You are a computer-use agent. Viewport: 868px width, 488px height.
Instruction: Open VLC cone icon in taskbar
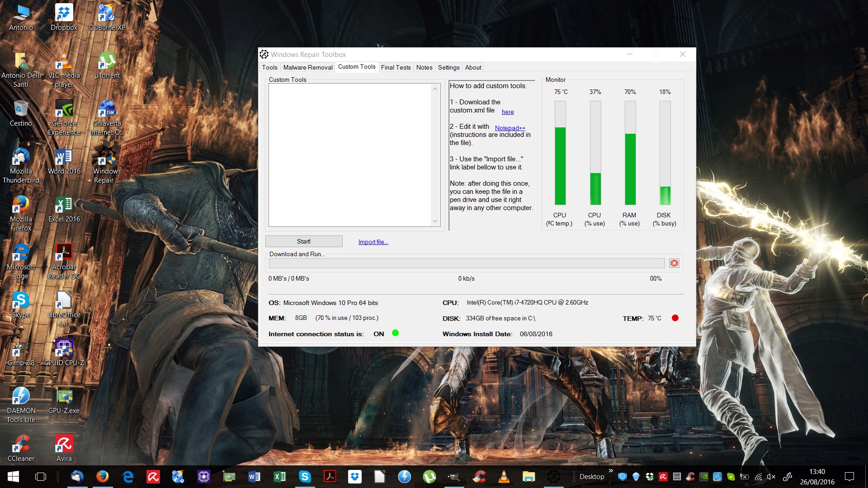504,476
